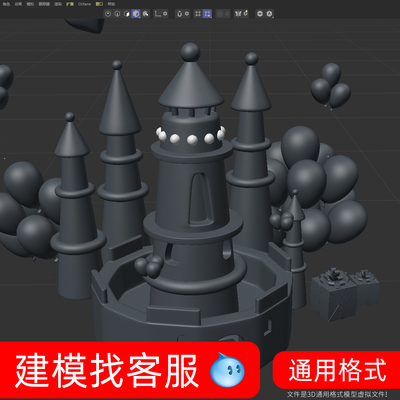Click the circle-with-dash display icon in toolbar
This screenshot has height=400, width=400.
pyautogui.click(x=108, y=14)
